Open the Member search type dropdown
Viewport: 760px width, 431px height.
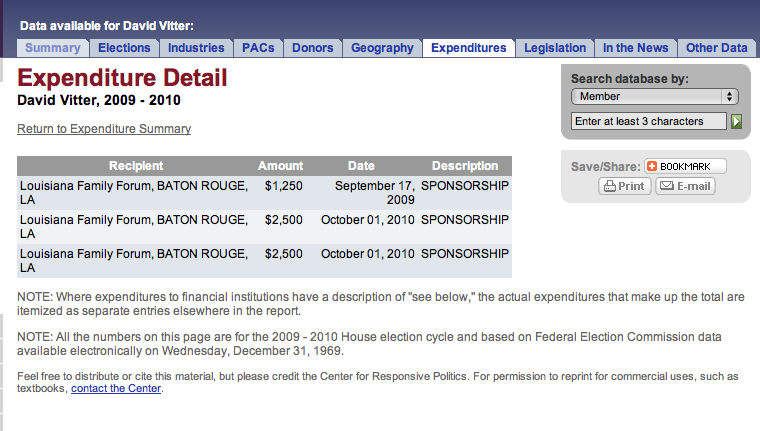tap(654, 97)
